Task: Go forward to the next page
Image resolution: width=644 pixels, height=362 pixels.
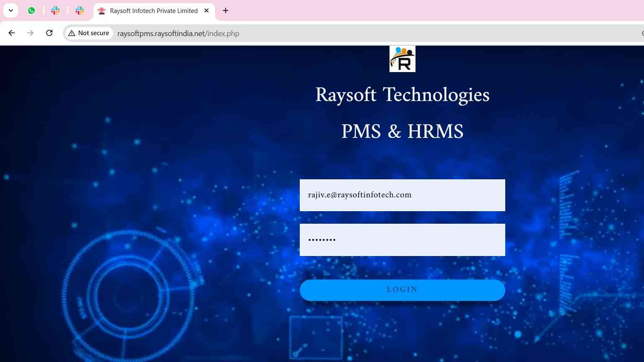Action: (x=30, y=33)
